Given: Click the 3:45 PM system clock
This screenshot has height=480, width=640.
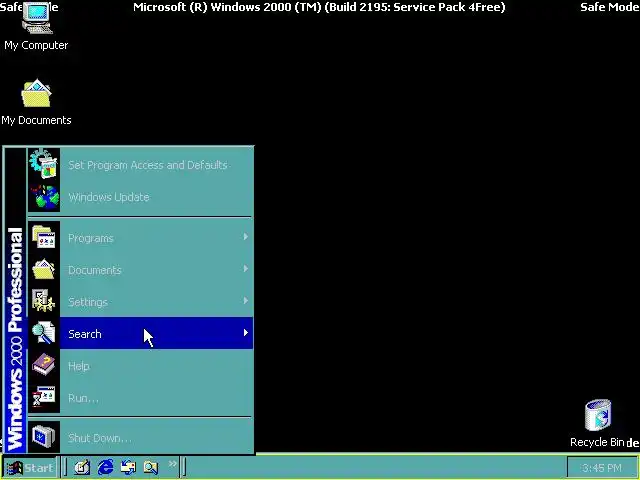Looking at the screenshot, I should [602, 468].
